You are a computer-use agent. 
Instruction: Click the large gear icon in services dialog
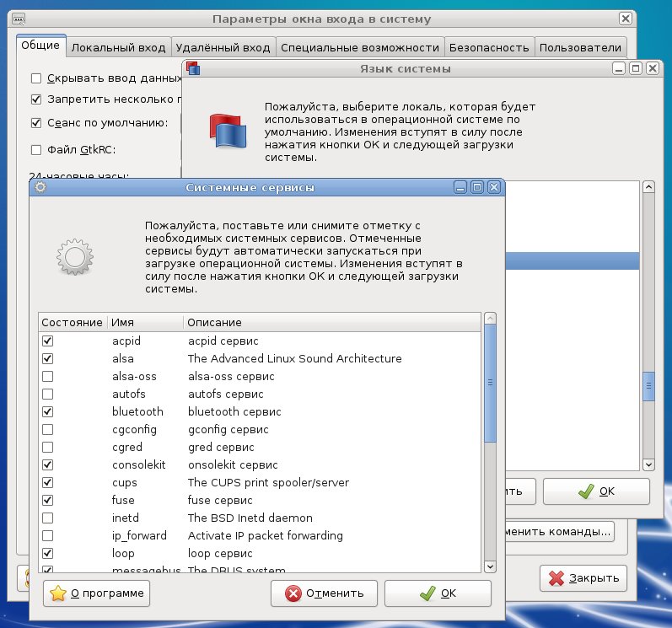(x=75, y=256)
